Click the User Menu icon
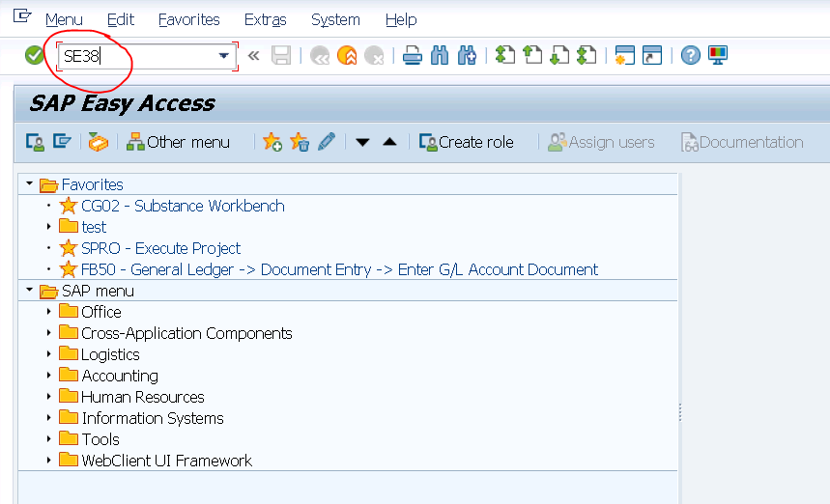This screenshot has width=830, height=504. [x=35, y=142]
